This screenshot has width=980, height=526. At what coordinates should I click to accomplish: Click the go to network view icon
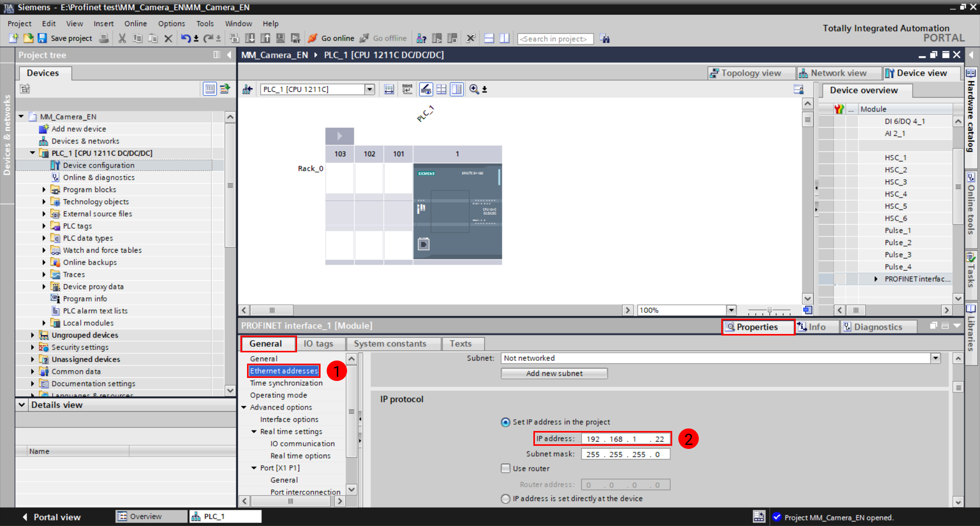(248, 89)
